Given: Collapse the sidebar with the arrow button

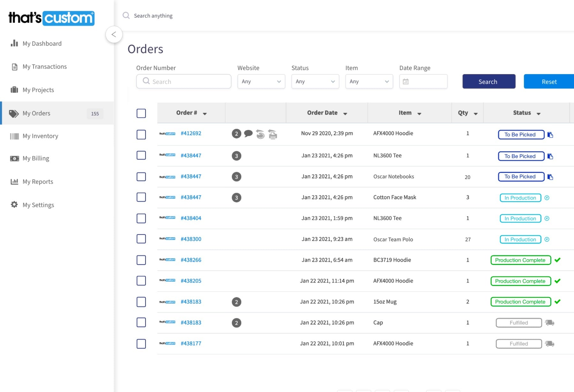Looking at the screenshot, I should [x=114, y=34].
